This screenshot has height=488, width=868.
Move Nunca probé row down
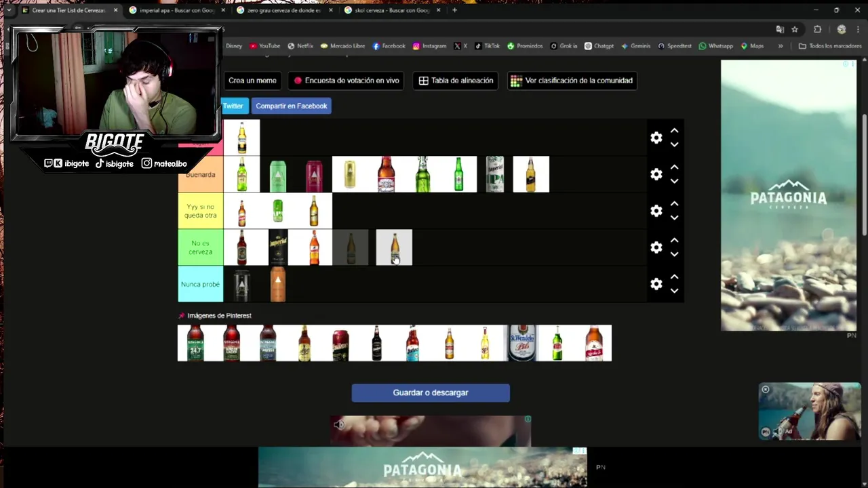coord(674,291)
